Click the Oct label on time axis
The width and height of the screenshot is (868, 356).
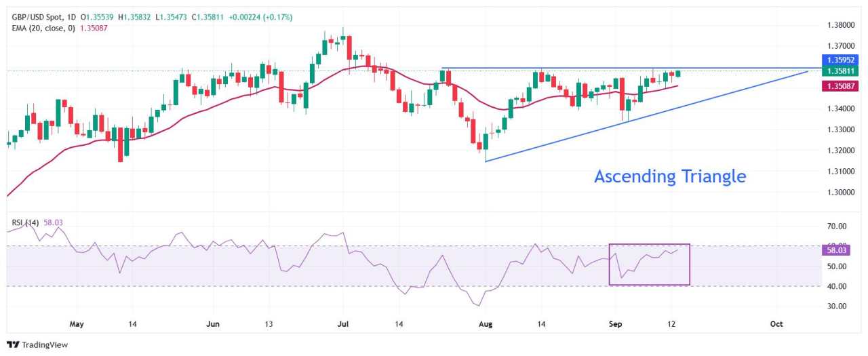tap(776, 324)
